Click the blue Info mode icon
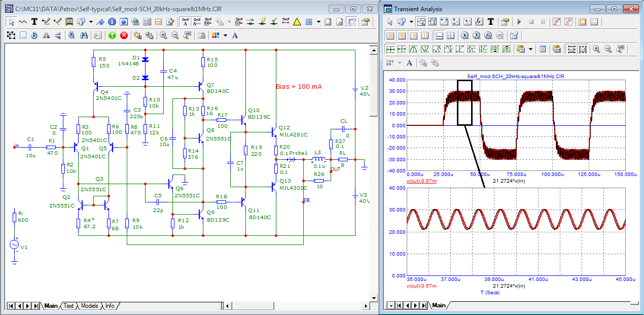This screenshot has height=315, width=644. 111,22
